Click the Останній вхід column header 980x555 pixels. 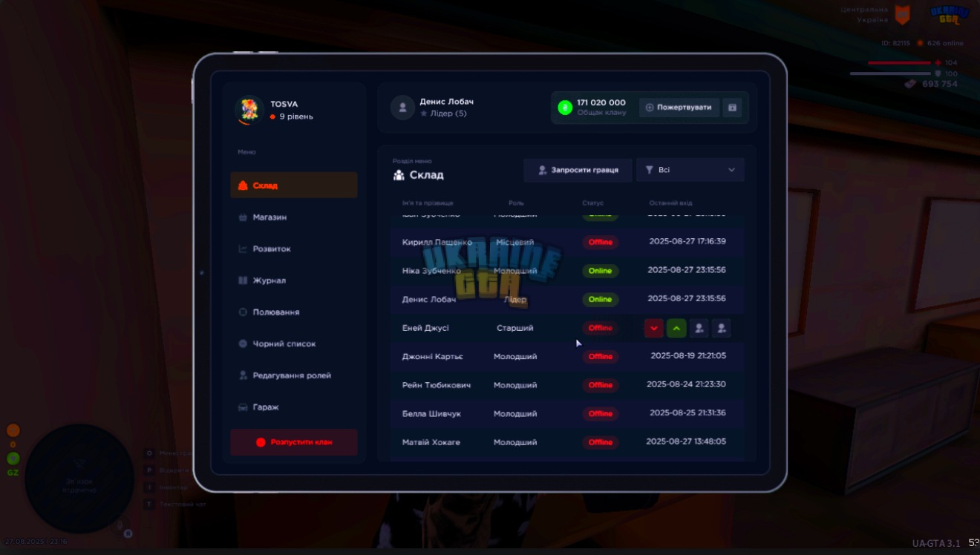(670, 203)
